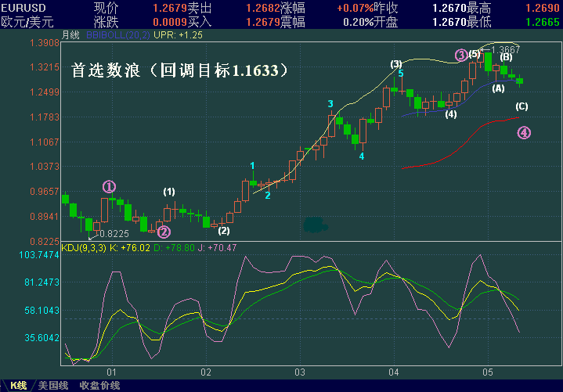The width and height of the screenshot is (563, 392).
Task: Click the UPR: +1.25 value
Action: click(x=178, y=35)
